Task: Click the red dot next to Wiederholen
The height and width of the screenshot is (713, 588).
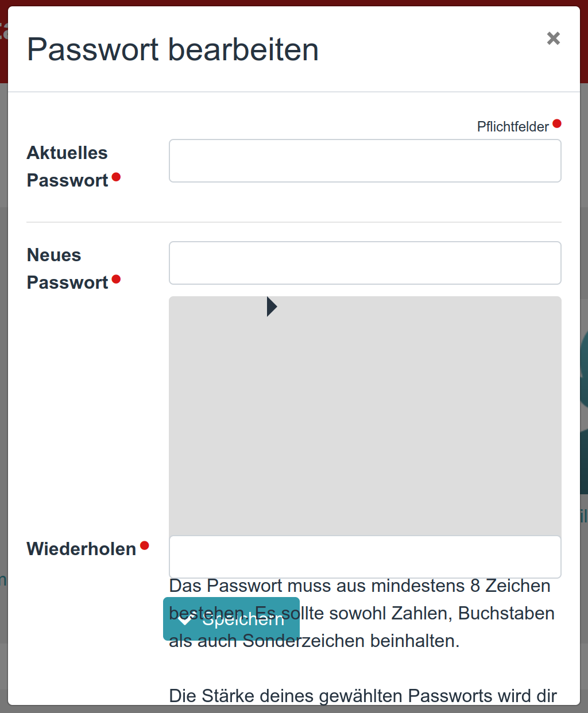Action: [x=144, y=547]
